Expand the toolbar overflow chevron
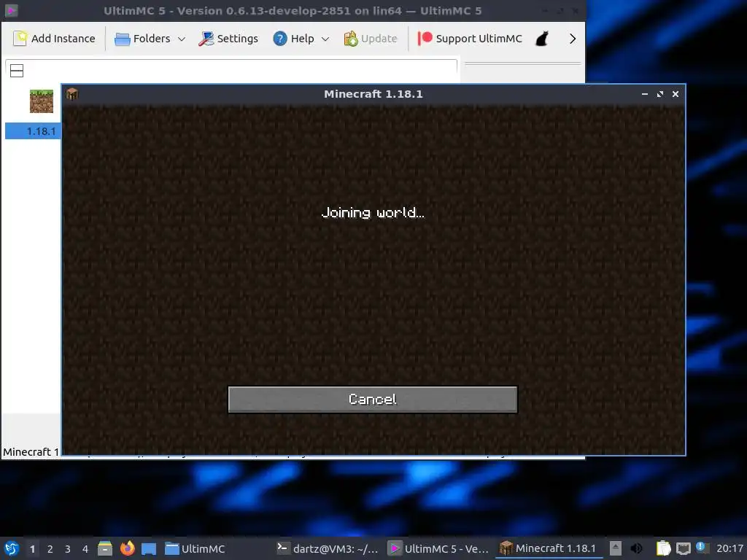This screenshot has height=560, width=747. point(573,39)
